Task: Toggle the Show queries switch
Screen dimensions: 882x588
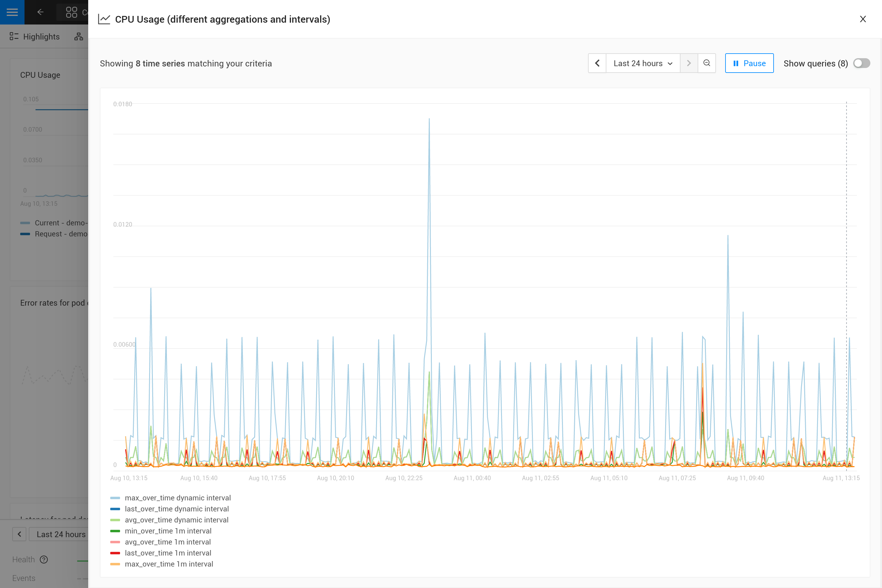Action: (x=861, y=63)
